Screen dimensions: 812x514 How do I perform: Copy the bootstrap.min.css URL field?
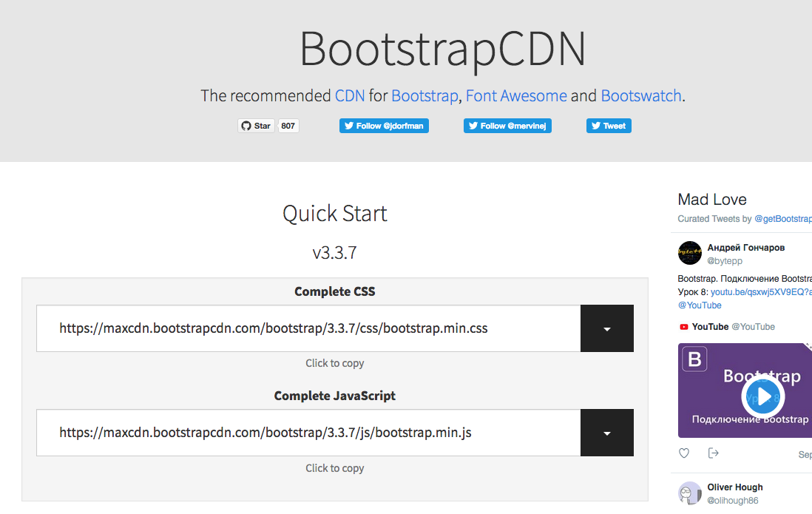(x=308, y=328)
